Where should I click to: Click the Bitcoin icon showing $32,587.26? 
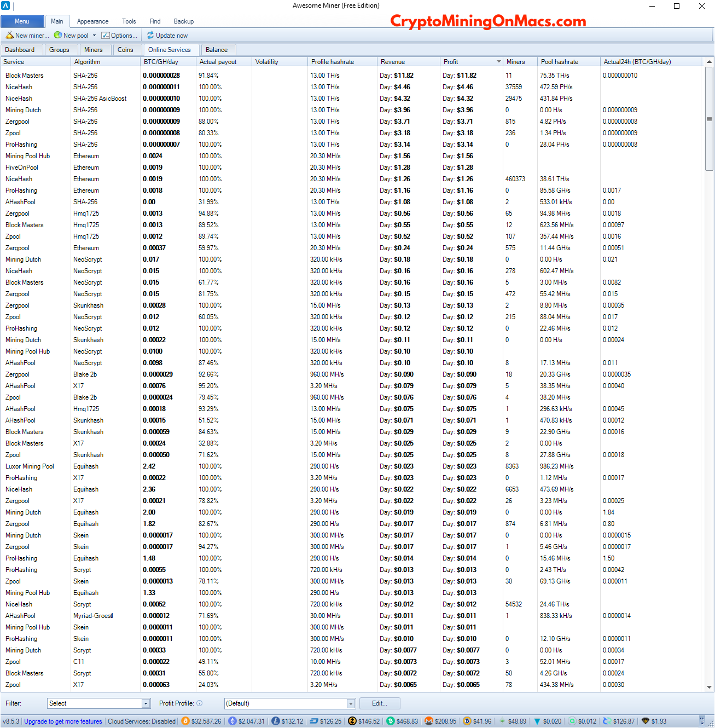point(185,721)
